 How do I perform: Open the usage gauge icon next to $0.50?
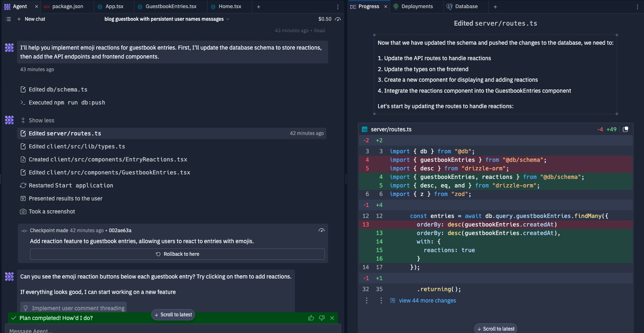point(338,19)
